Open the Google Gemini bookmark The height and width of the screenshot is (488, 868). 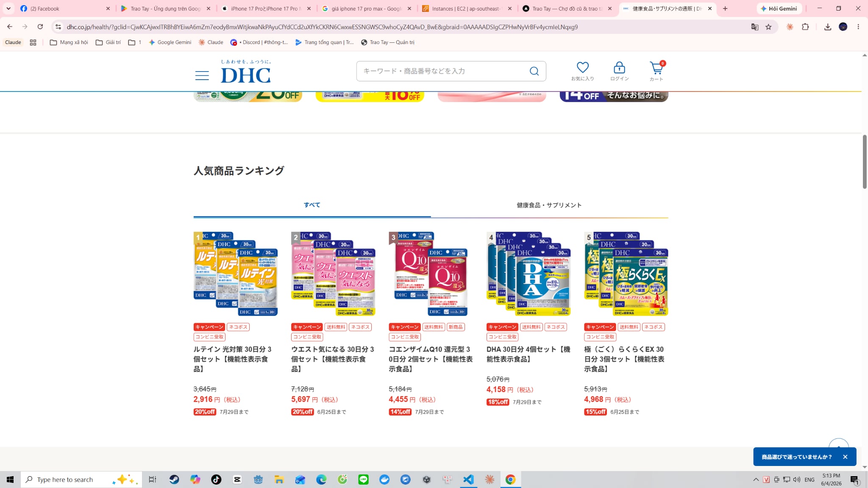(x=170, y=42)
